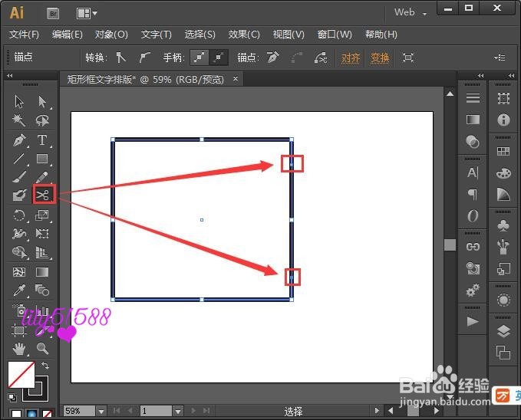Select the Selection tool black arrow

[x=19, y=102]
